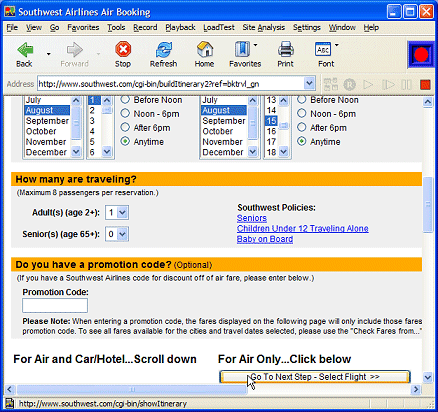
Task: Click the red record circle button
Action: 421,54
